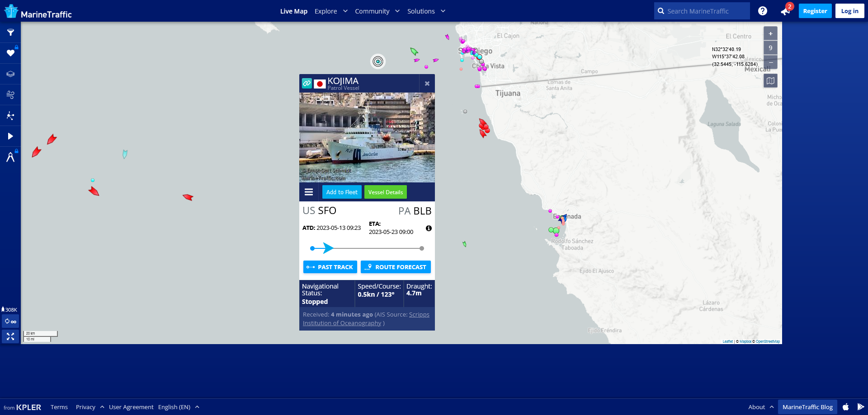
Task: Click the zoom level 9 indicator
Action: (x=771, y=48)
